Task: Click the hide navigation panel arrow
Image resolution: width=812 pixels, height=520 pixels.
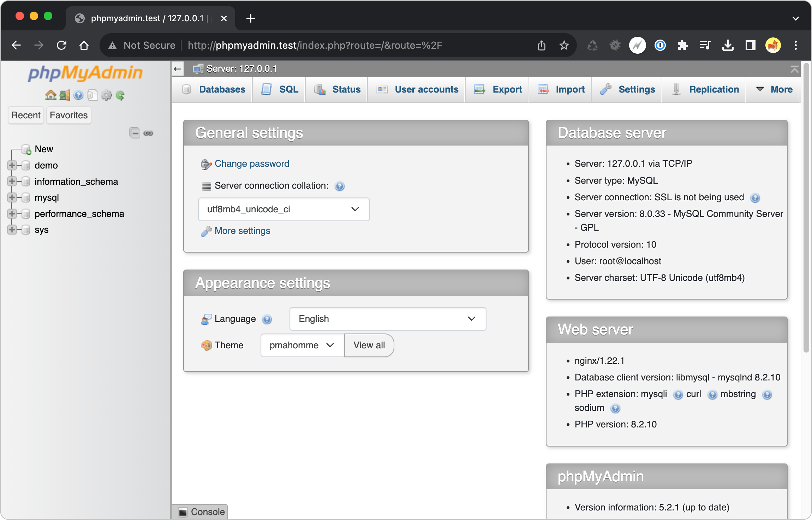Action: tap(178, 69)
